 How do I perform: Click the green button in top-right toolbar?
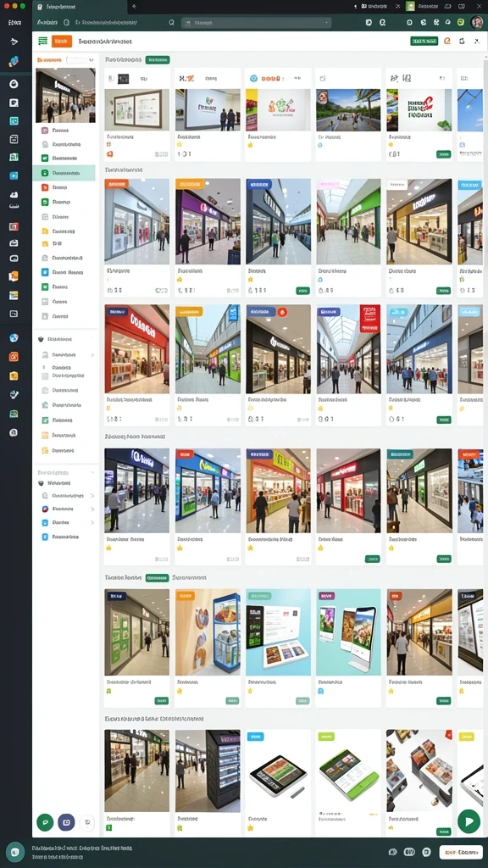424,41
